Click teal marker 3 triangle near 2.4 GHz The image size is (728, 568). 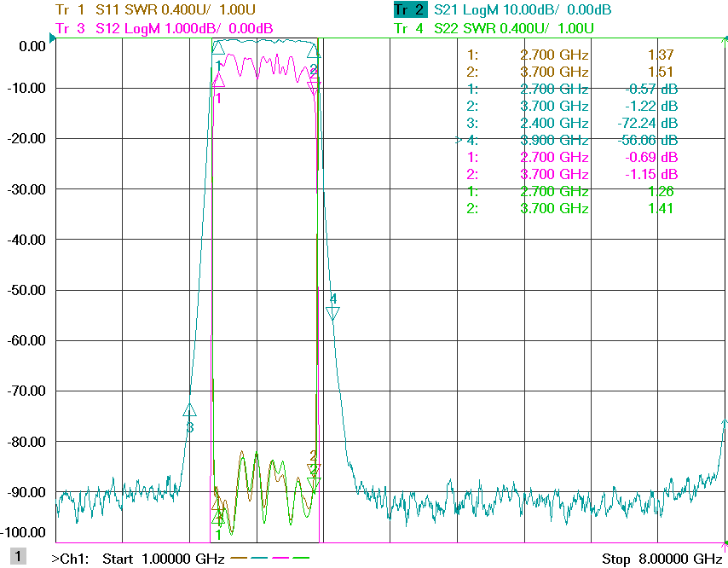189,410
